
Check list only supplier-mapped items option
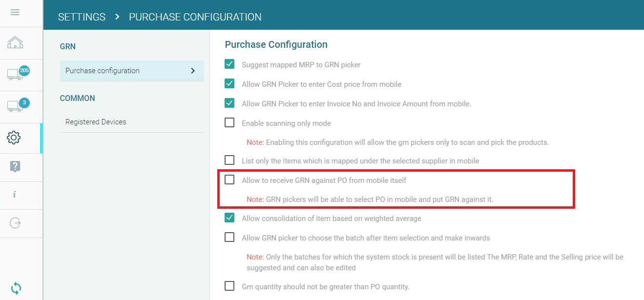[x=229, y=160]
